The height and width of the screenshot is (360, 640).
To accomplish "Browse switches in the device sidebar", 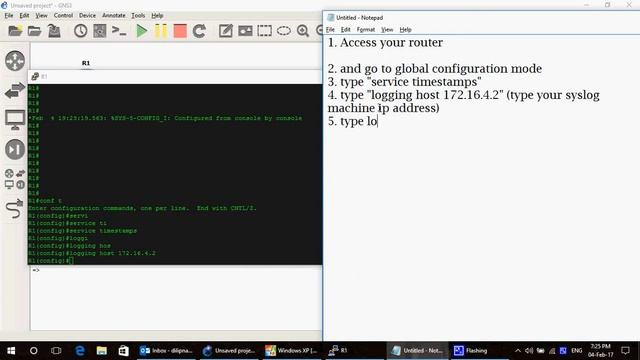I will [15, 90].
